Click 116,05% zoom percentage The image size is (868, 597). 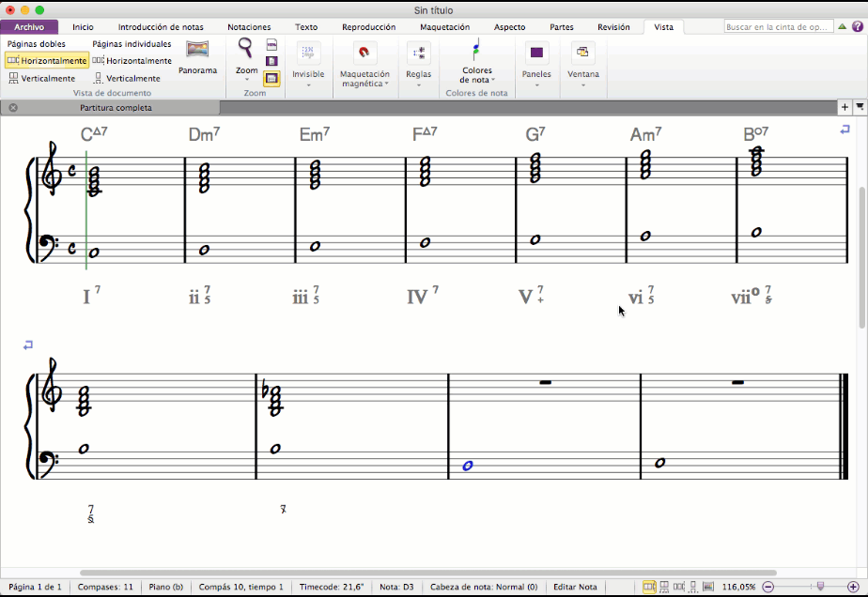(x=738, y=587)
